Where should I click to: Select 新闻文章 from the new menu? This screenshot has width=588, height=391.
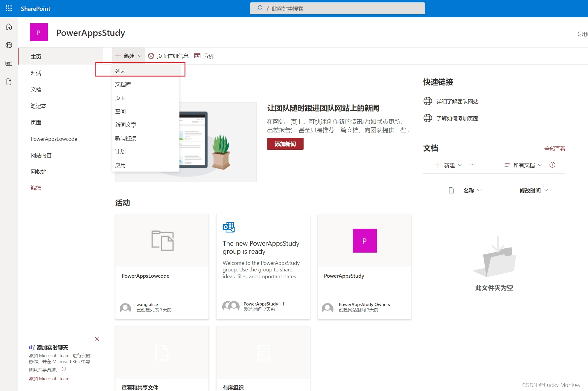[x=146, y=125]
